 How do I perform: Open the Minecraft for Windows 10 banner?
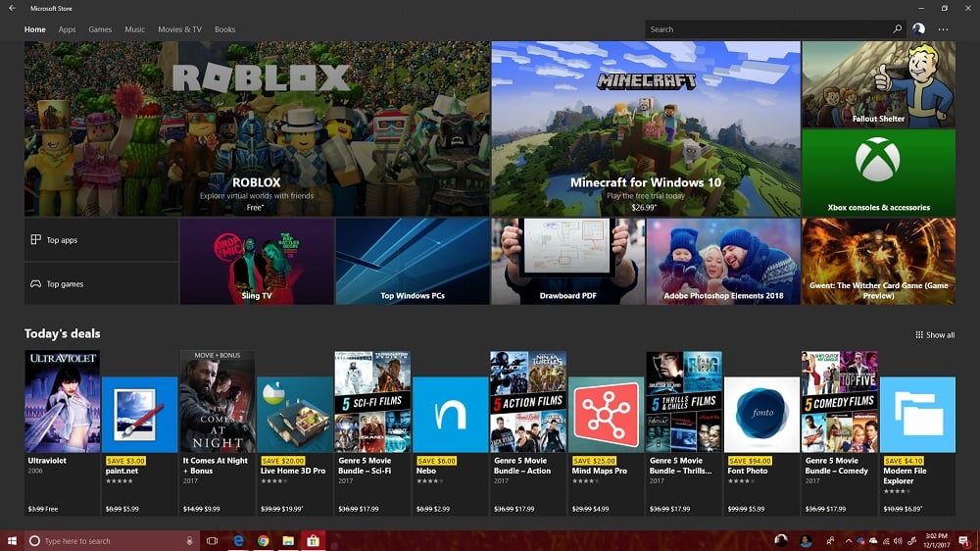click(646, 128)
